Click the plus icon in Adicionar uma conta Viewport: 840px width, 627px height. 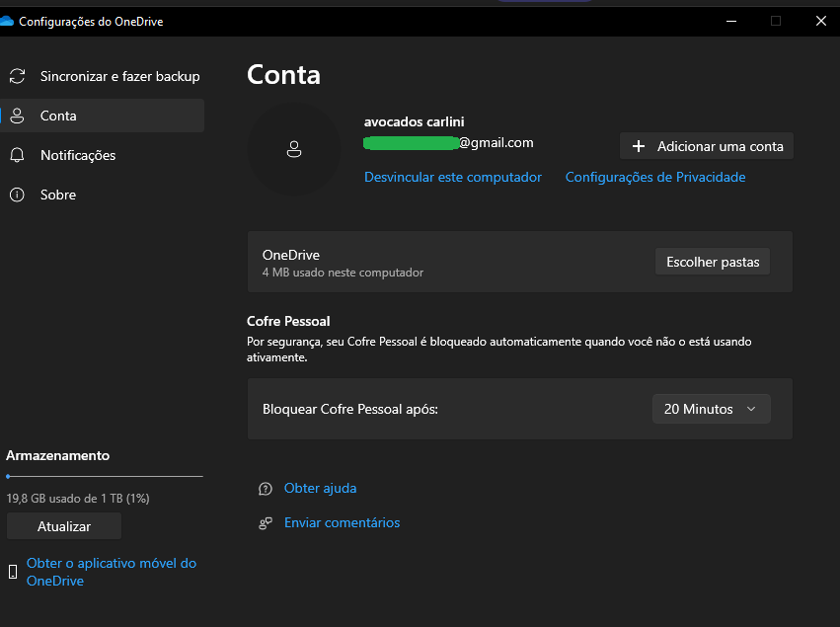(638, 146)
